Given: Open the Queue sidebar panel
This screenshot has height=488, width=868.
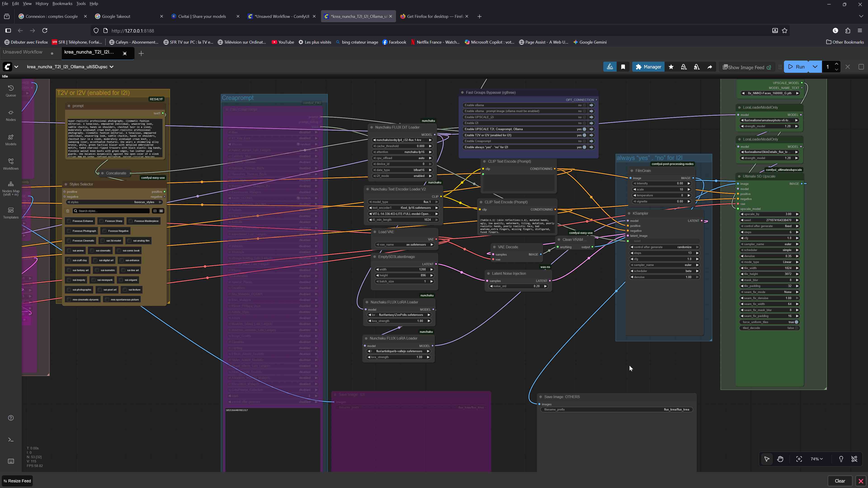Looking at the screenshot, I should click(11, 90).
